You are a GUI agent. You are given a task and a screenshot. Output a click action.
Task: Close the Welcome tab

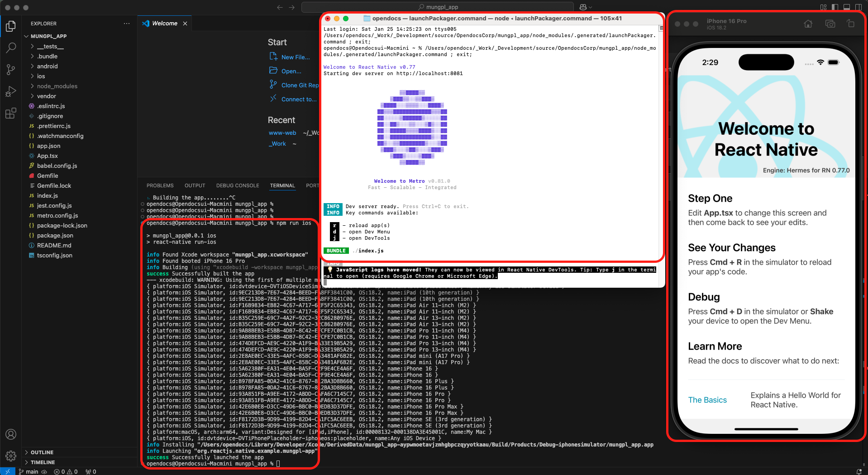point(185,24)
